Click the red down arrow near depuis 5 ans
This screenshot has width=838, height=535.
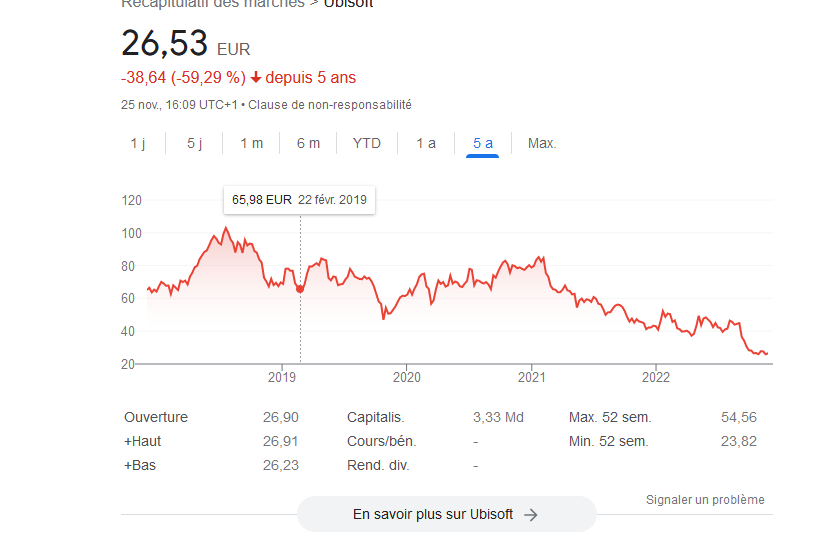coord(256,78)
